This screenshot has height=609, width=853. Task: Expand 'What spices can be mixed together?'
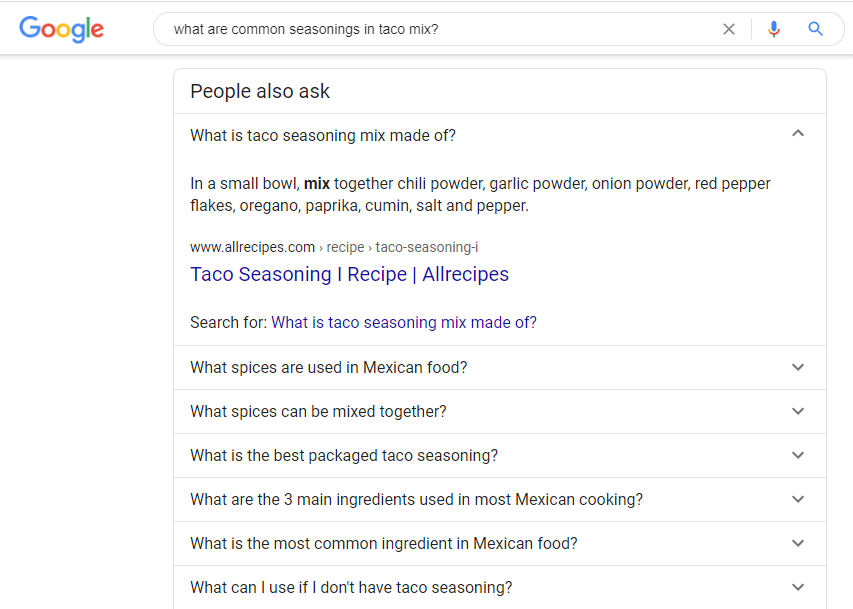(x=318, y=411)
